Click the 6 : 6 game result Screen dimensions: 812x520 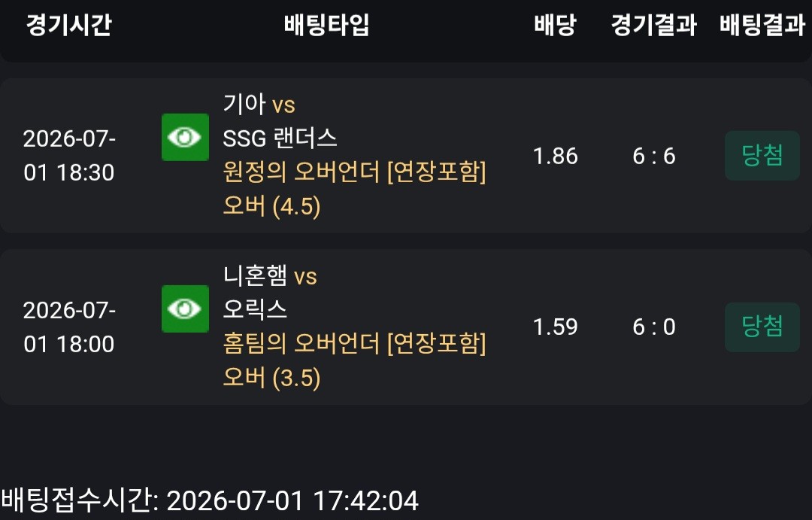pyautogui.click(x=654, y=156)
